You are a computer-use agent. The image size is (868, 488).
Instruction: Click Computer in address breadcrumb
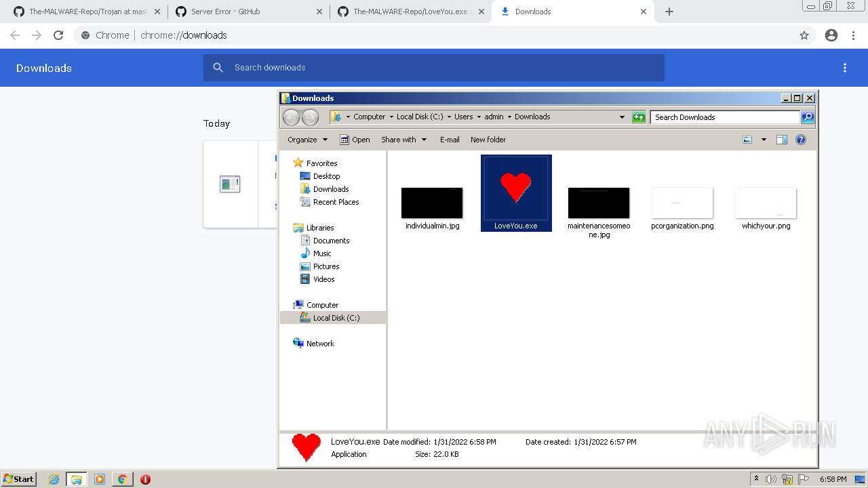[369, 117]
